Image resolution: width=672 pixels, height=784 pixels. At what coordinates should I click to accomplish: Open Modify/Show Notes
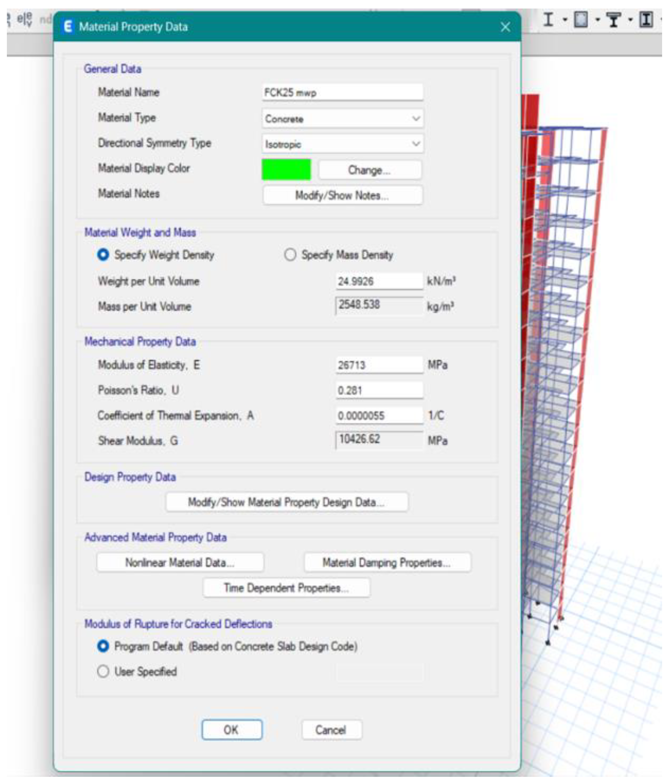pyautogui.click(x=342, y=195)
